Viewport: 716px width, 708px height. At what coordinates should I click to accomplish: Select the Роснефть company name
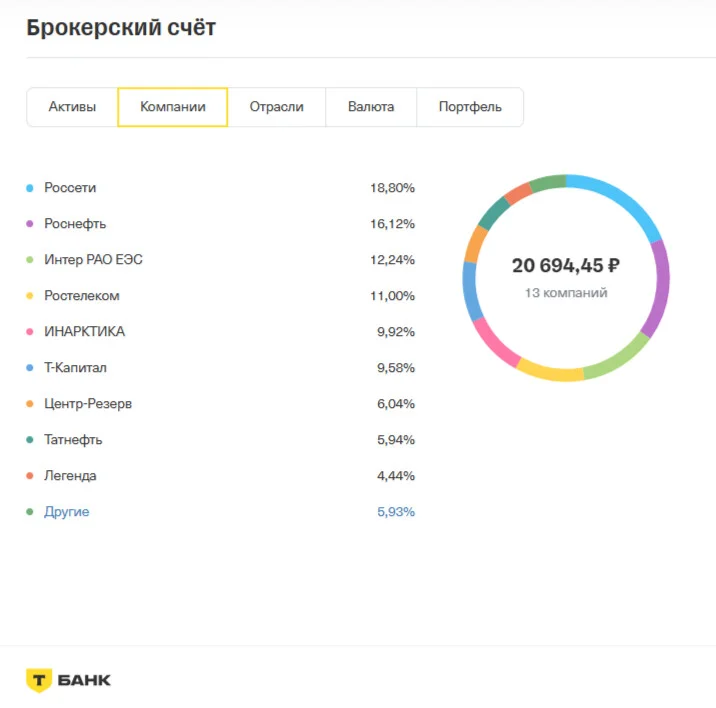point(75,224)
